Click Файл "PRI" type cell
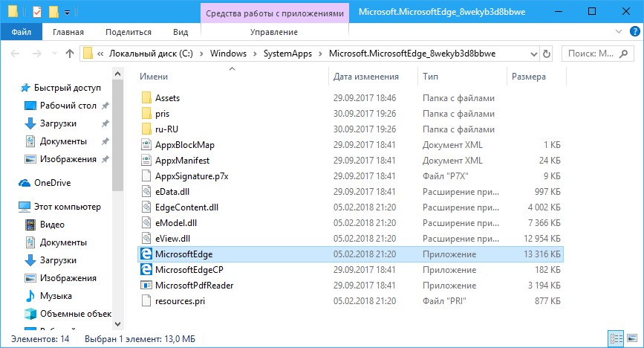Viewport: 644px width, 348px height. (444, 301)
